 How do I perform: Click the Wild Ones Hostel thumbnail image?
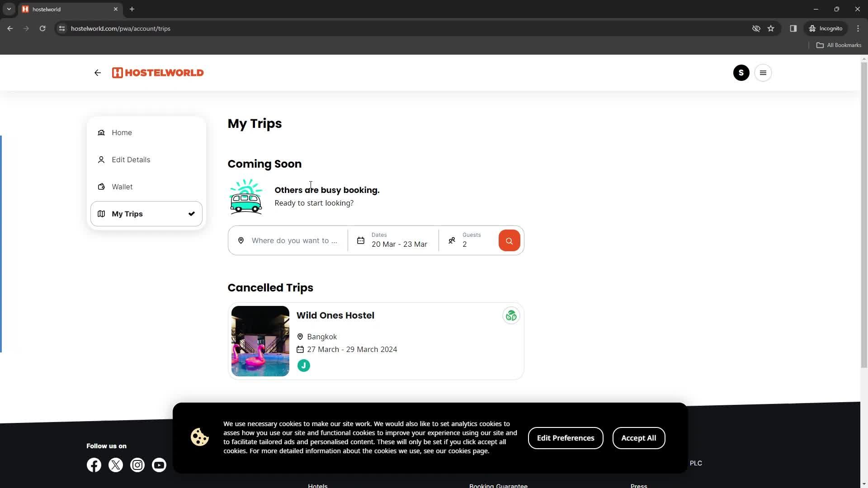(260, 341)
